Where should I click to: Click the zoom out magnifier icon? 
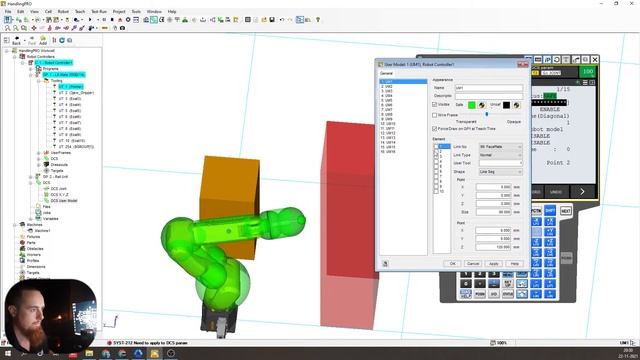click(x=16, y=28)
